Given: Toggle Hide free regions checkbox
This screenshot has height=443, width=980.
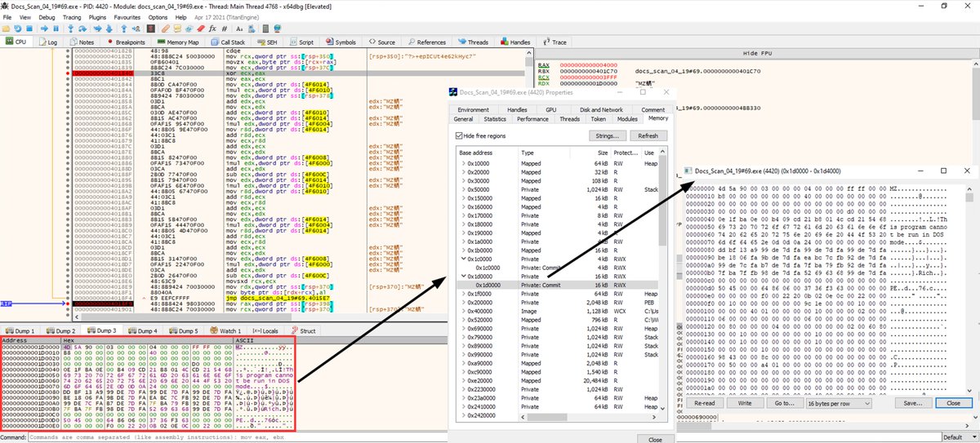Looking at the screenshot, I should pos(459,136).
